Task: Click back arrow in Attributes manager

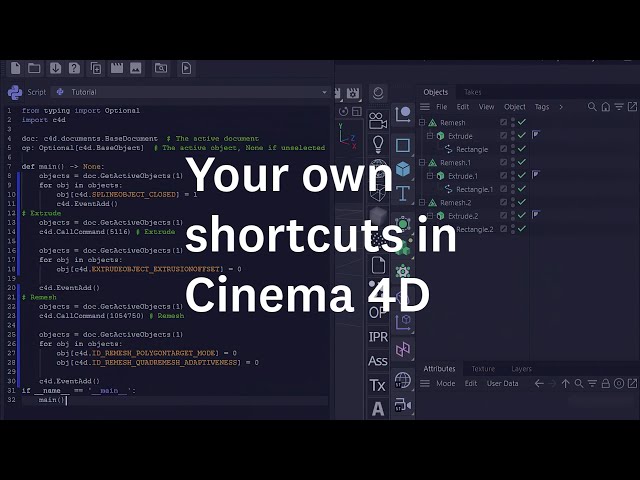Action: click(x=539, y=384)
